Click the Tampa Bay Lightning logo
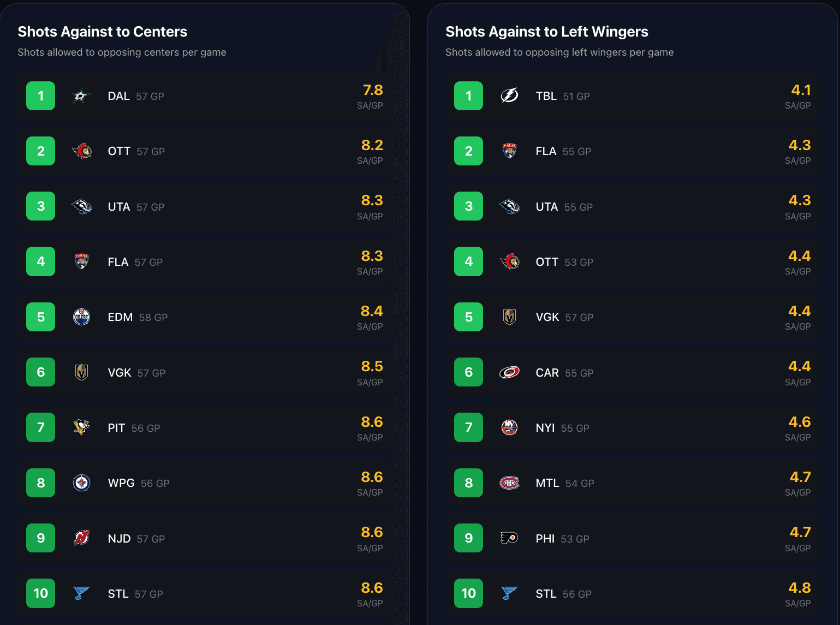The width and height of the screenshot is (840, 625). (x=509, y=96)
